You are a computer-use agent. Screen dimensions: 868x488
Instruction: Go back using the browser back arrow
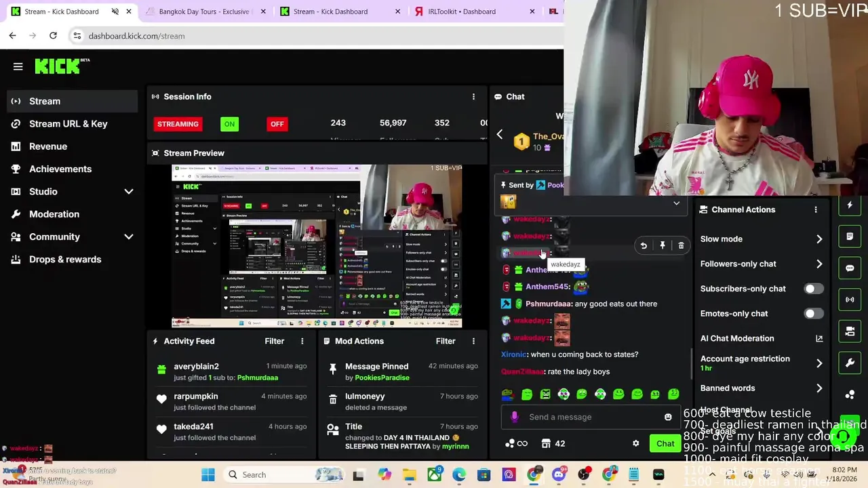[x=13, y=35]
